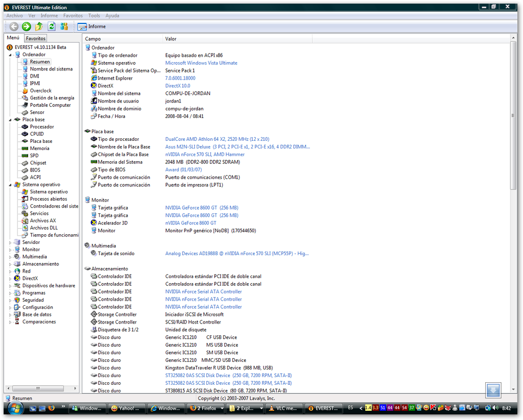
Task: Expand the Comparaciones tree node
Action: coord(10,322)
